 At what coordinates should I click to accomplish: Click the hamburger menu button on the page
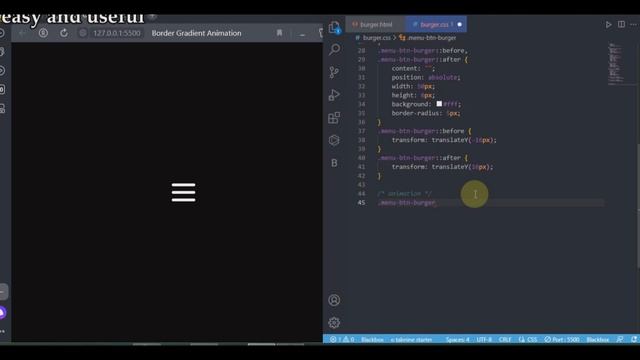[184, 192]
